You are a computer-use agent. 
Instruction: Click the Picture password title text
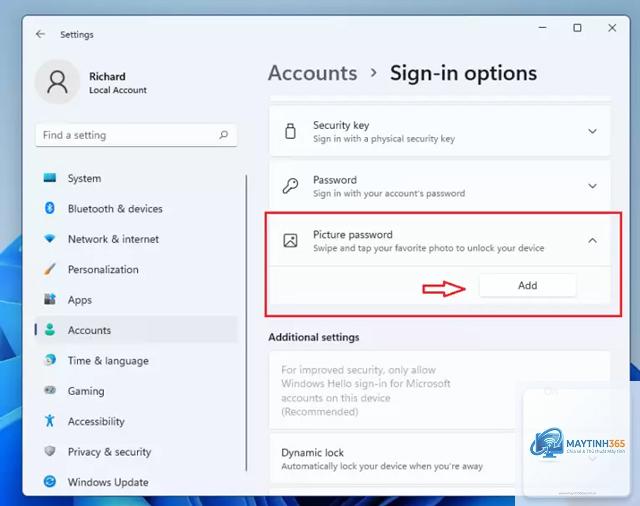pyautogui.click(x=353, y=234)
